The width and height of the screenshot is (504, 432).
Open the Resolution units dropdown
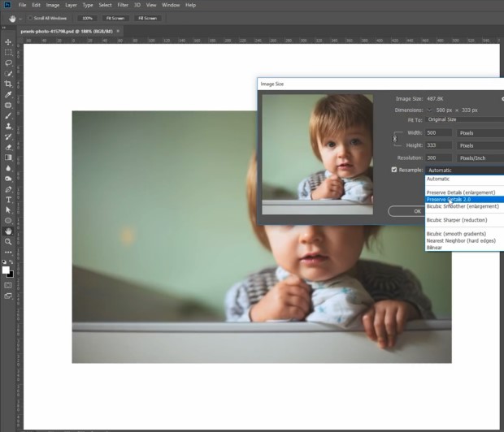pos(480,158)
